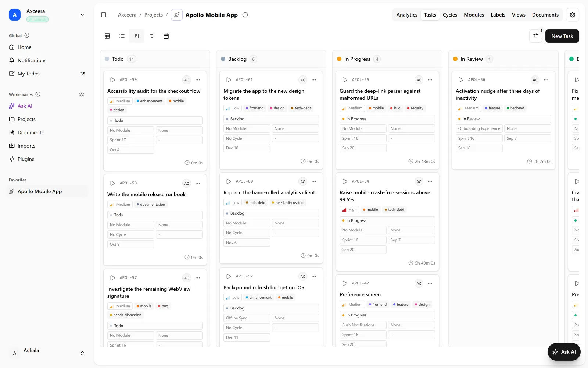Screen dimensions: 588x368
Task: Open the filters sliders icon
Action: click(x=536, y=36)
